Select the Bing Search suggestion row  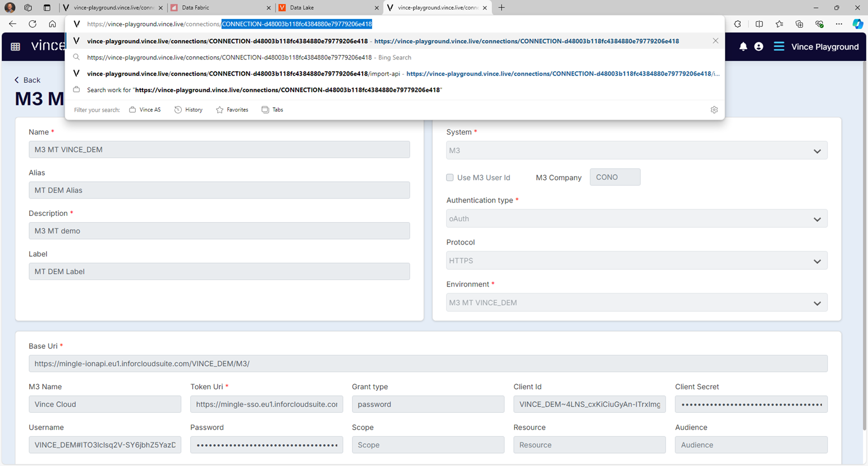tap(395, 57)
